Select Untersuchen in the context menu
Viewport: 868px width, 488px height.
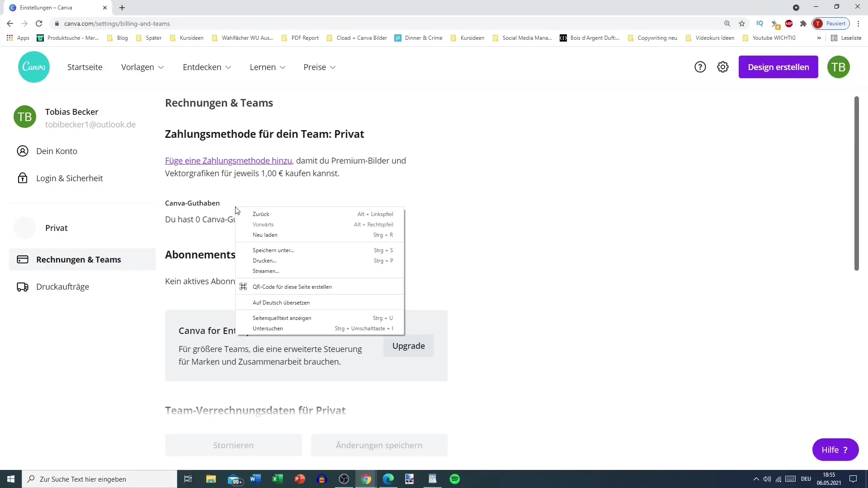point(320,328)
